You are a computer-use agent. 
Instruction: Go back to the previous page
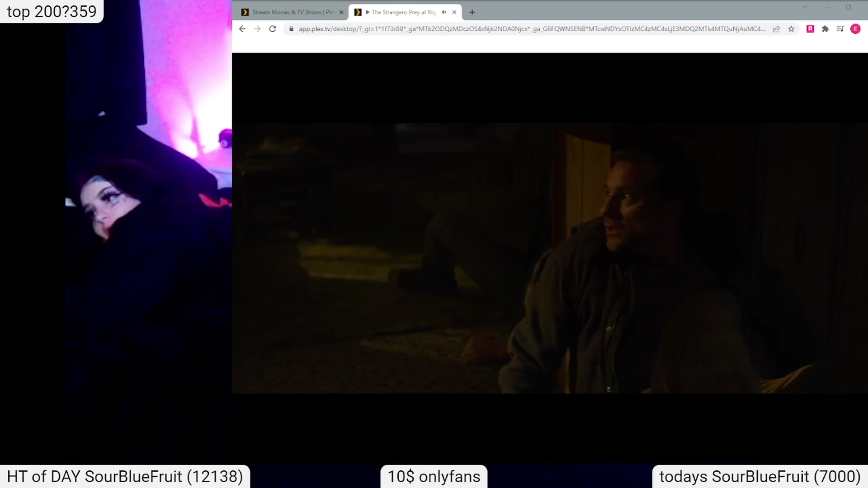(242, 29)
